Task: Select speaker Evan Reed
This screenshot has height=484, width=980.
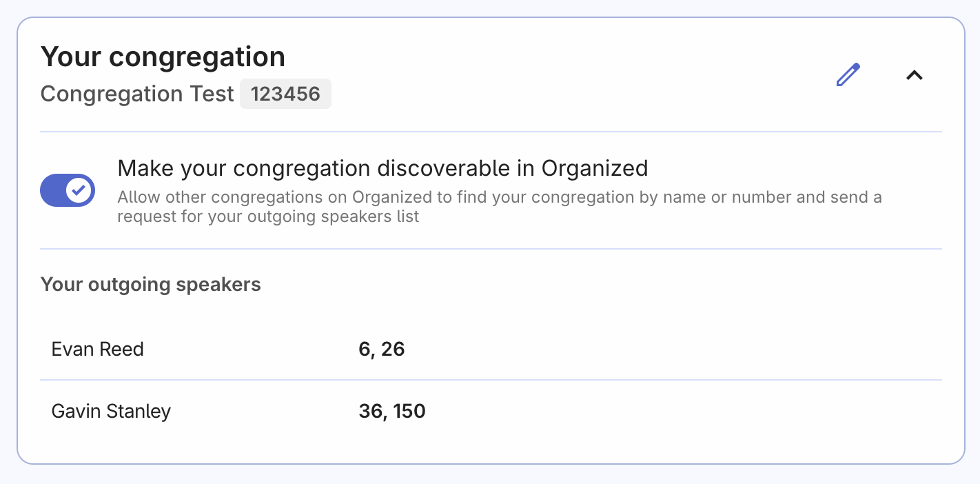Action: pos(96,349)
